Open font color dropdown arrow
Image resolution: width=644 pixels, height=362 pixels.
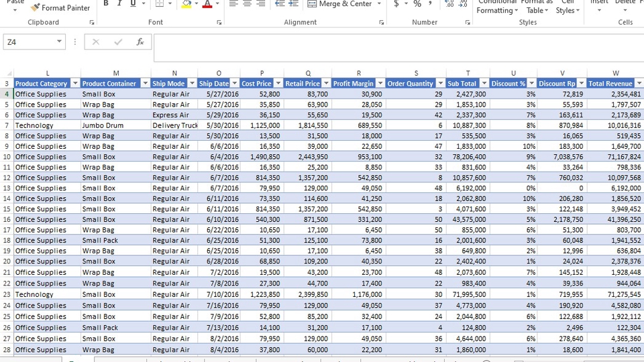click(217, 4)
